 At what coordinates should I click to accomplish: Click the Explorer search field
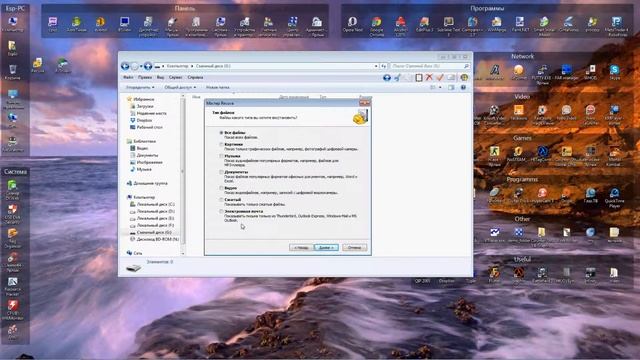click(430, 66)
